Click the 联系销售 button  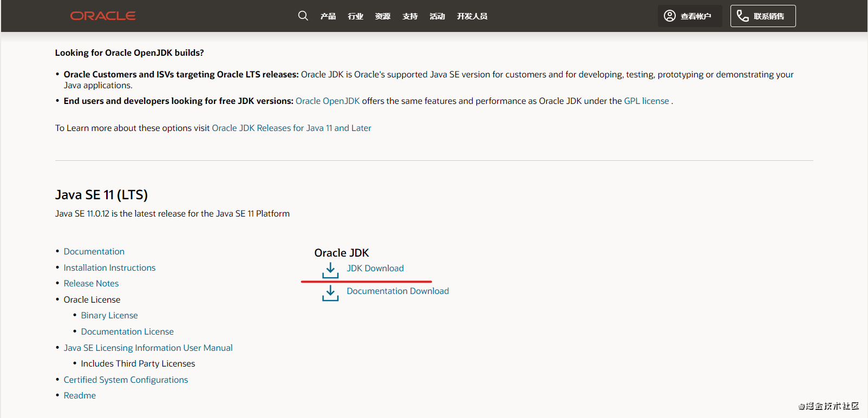pyautogui.click(x=763, y=16)
